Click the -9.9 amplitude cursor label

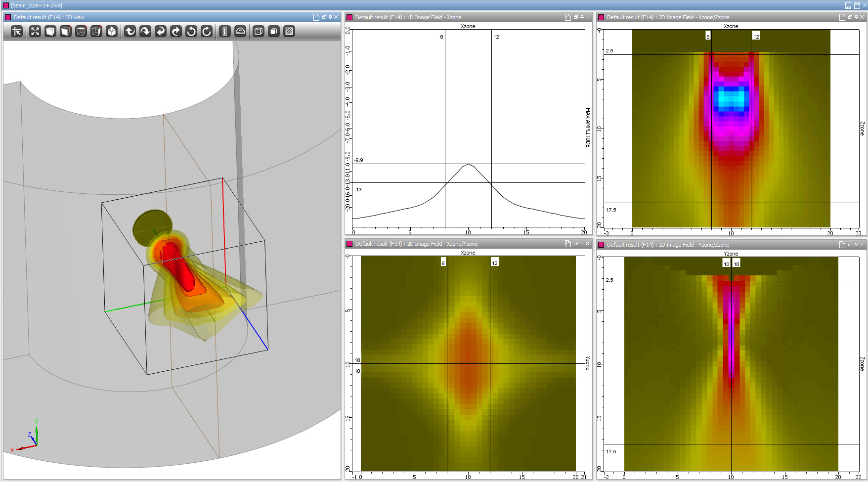(359, 160)
